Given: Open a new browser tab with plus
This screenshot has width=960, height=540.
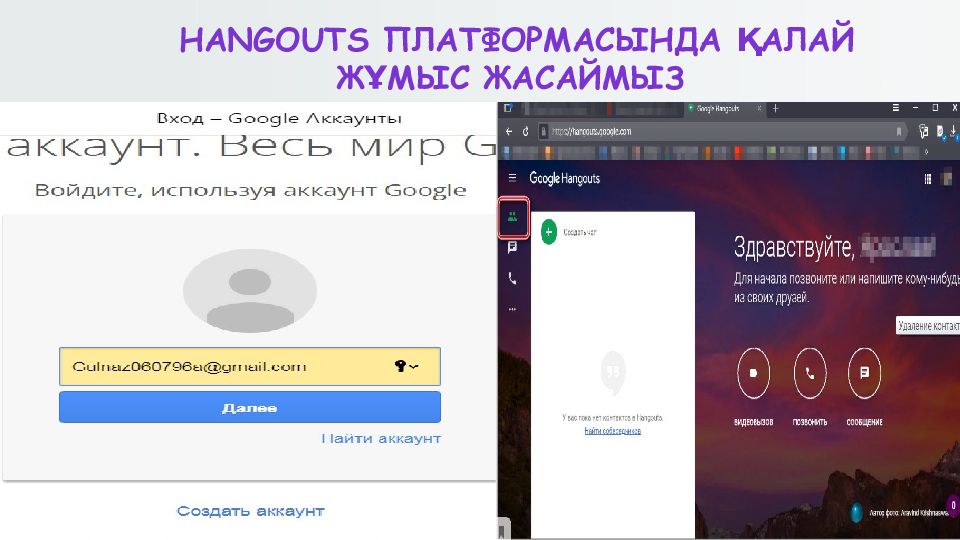Looking at the screenshot, I should (x=775, y=108).
